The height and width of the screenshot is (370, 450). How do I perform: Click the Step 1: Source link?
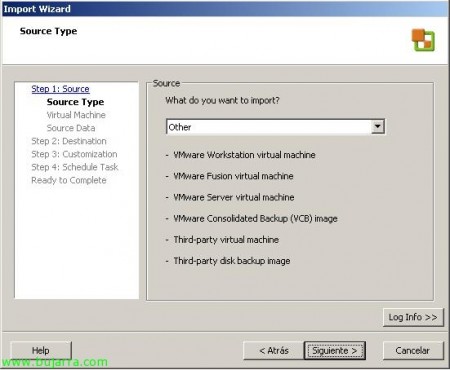[60, 89]
